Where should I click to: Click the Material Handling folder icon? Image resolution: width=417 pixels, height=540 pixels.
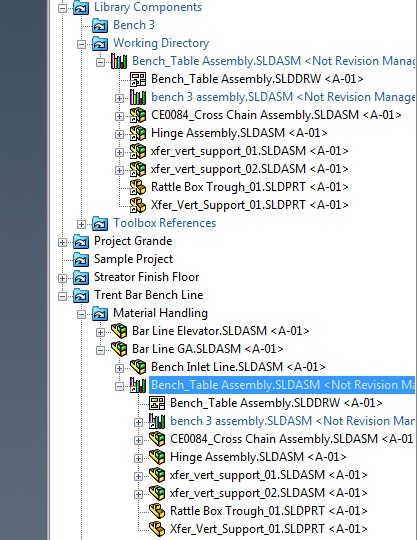[100, 313]
